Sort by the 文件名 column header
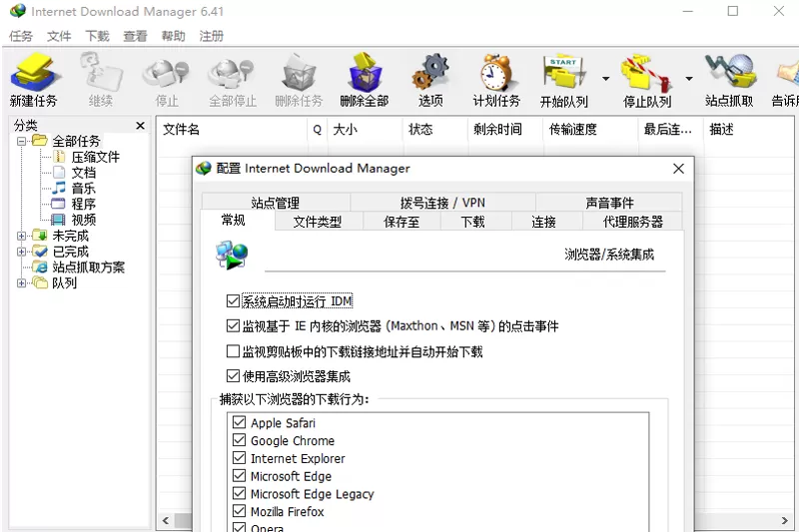The image size is (799, 532). [232, 130]
